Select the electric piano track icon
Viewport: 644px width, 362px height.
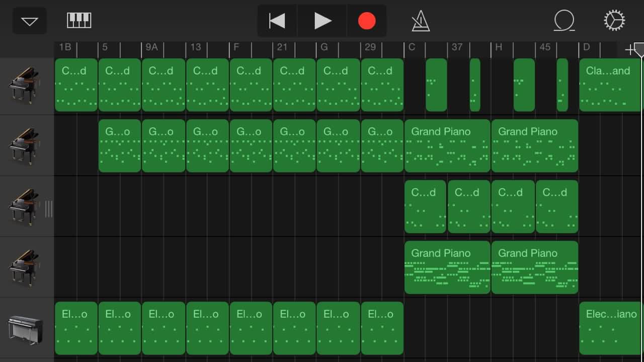[x=24, y=329]
